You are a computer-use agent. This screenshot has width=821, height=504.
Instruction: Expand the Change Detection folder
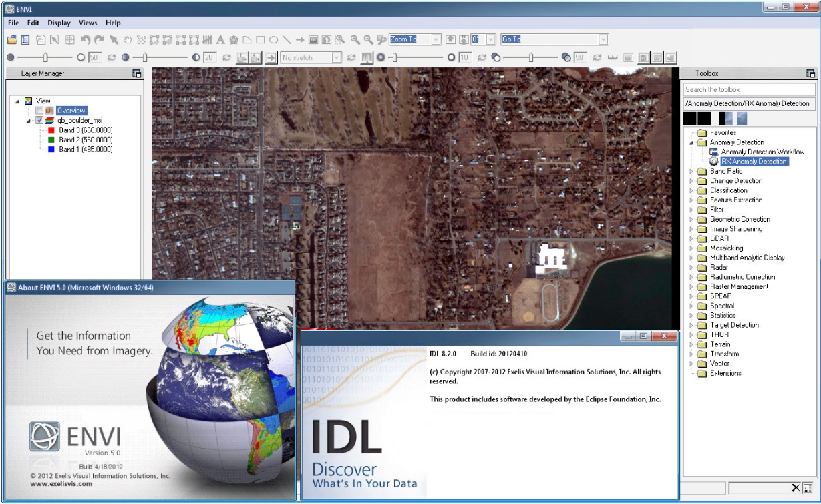point(691,181)
